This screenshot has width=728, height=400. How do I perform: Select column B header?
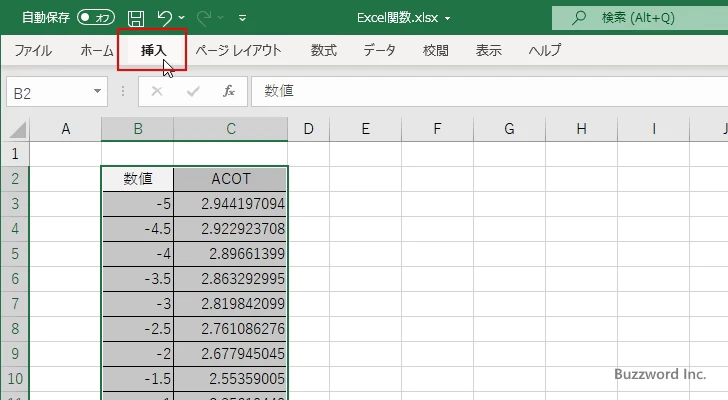pyautogui.click(x=137, y=129)
